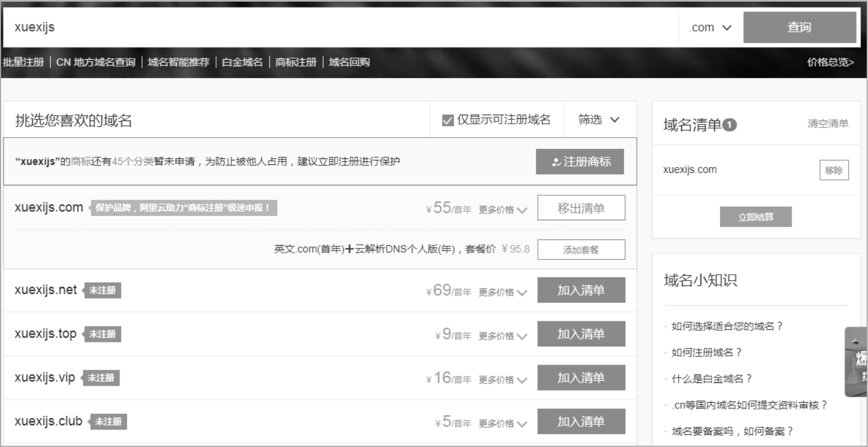Image resolution: width=868 pixels, height=447 pixels.
Task: Open 什么是白金域名 help link
Action: [711, 379]
